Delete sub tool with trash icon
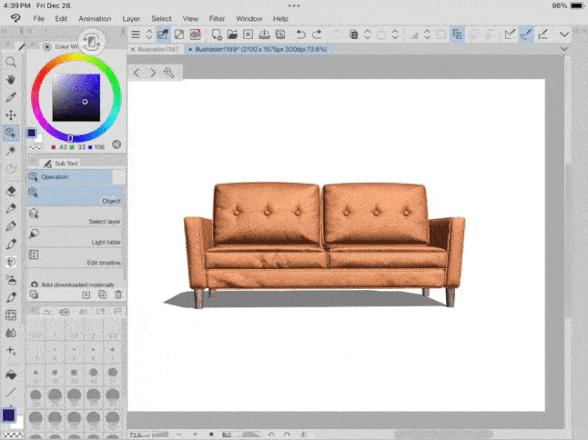This screenshot has height=440, width=588. (118, 294)
